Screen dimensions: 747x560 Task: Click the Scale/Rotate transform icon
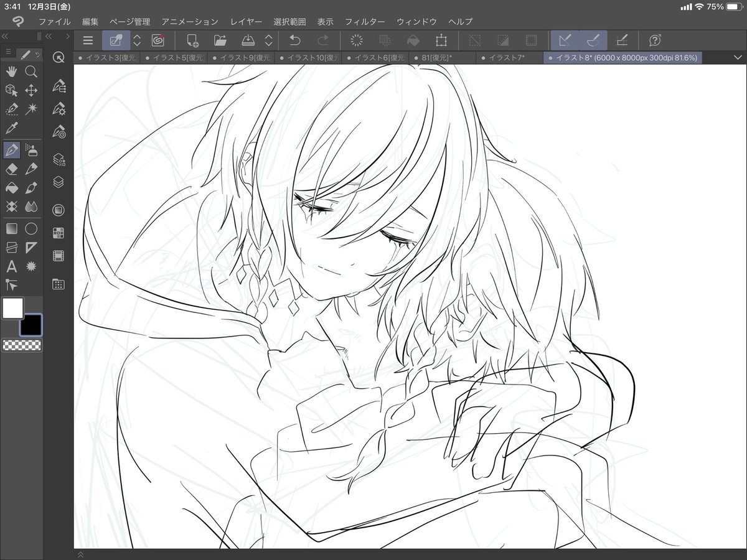[441, 40]
